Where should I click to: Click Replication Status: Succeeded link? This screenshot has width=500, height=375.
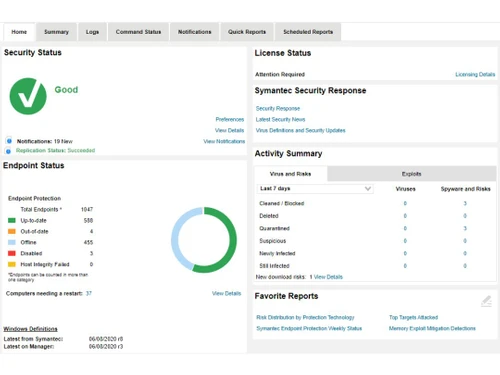[x=55, y=150]
